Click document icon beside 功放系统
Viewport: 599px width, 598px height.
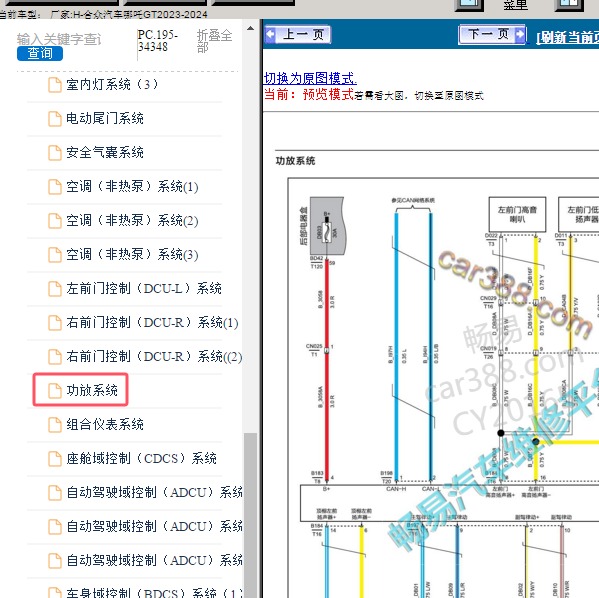coord(55,391)
